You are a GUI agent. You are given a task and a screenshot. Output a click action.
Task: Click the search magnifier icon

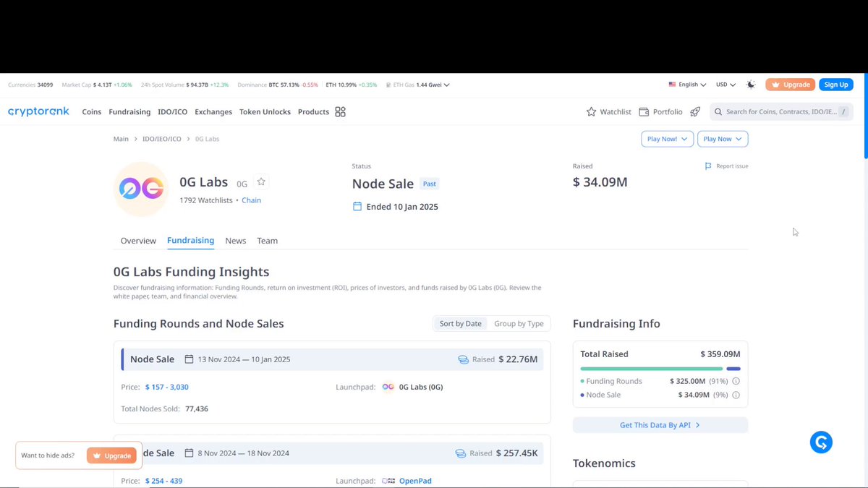[x=718, y=112]
